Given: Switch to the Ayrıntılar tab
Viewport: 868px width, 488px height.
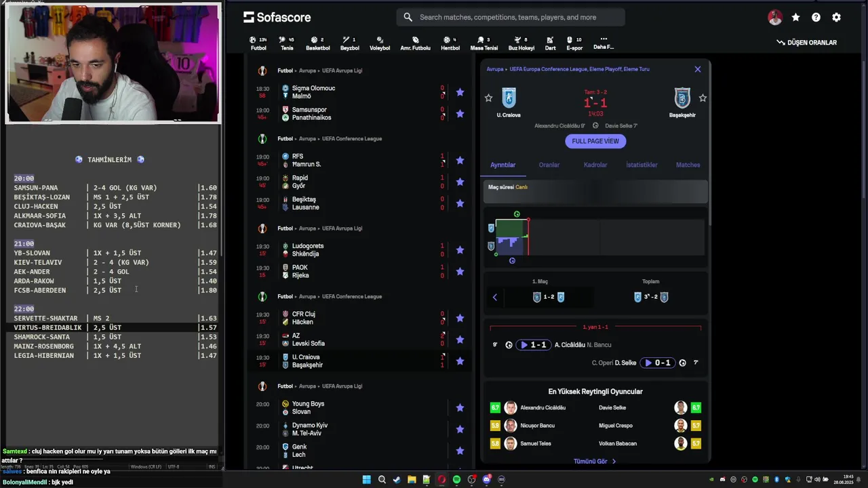Looking at the screenshot, I should coord(503,165).
